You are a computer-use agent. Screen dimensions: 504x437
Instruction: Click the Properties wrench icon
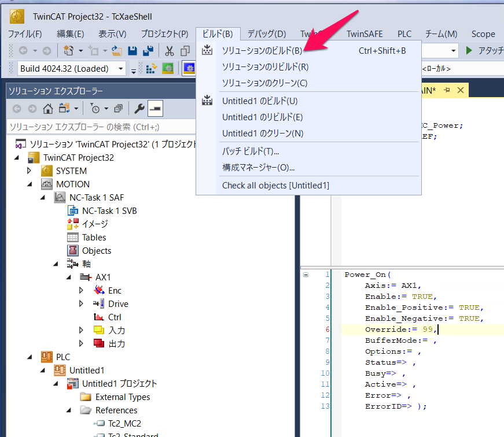(139, 109)
